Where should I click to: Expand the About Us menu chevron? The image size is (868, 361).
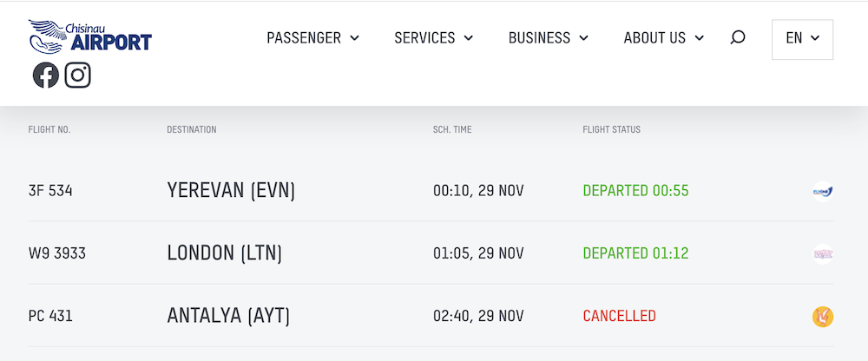(x=700, y=38)
